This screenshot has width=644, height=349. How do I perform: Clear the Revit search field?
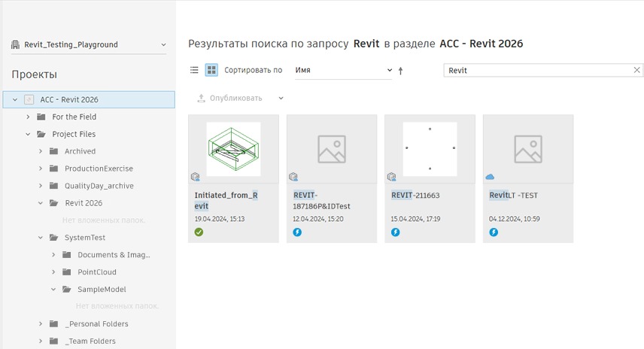coord(637,70)
